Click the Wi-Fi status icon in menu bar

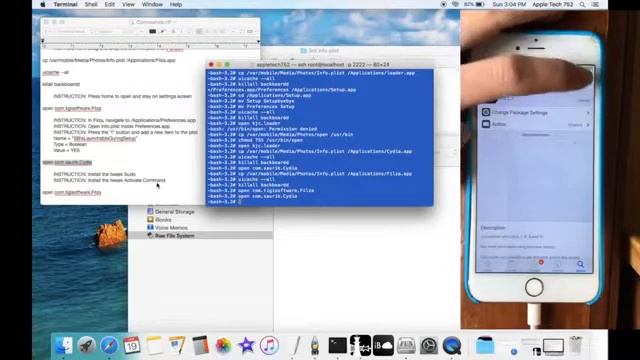tap(456, 4)
